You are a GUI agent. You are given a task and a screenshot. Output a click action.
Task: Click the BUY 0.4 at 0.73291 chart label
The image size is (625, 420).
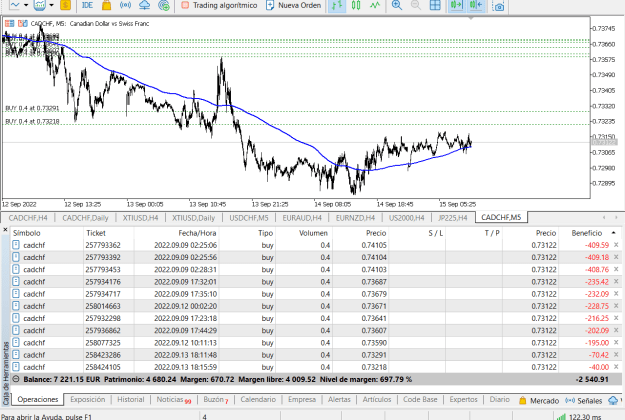pyautogui.click(x=32, y=108)
